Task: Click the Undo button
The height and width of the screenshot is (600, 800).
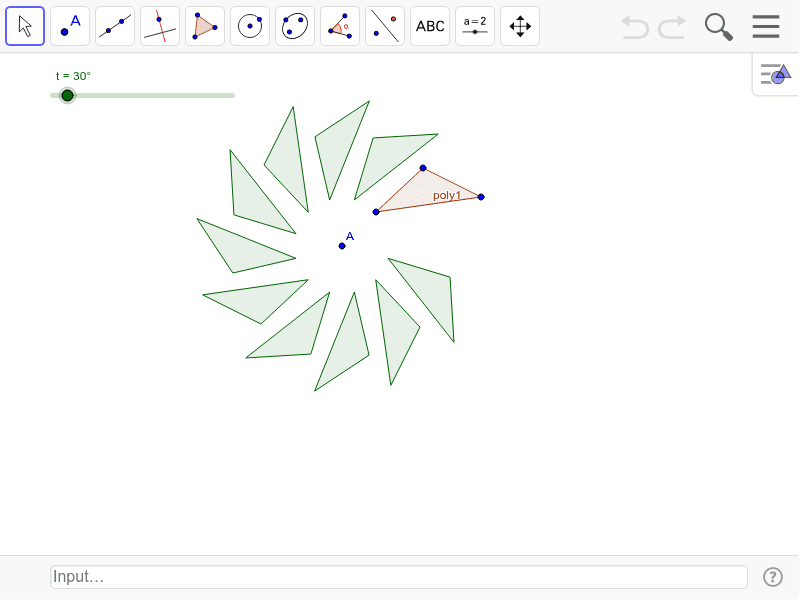Action: [635, 27]
